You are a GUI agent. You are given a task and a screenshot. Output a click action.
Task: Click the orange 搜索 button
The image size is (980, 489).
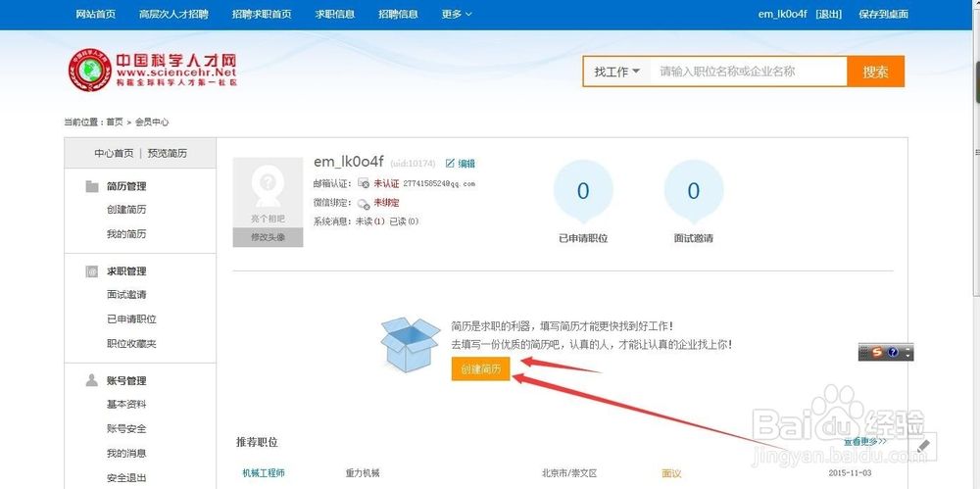coord(875,72)
